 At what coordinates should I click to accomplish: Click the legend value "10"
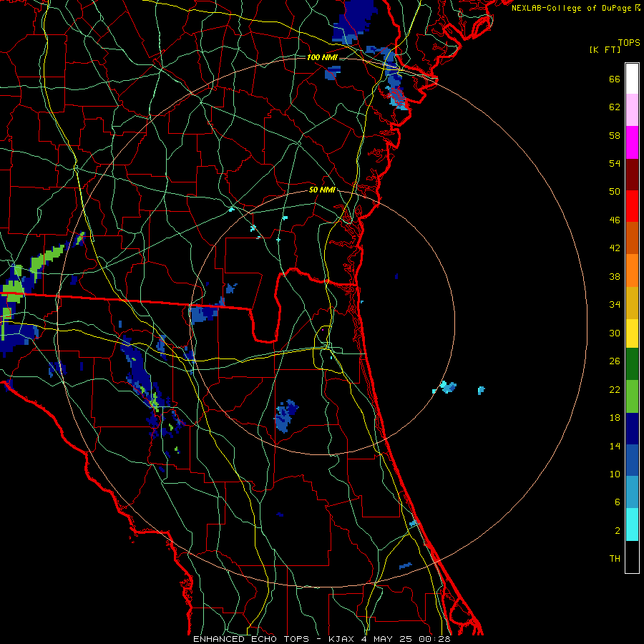tap(615, 474)
